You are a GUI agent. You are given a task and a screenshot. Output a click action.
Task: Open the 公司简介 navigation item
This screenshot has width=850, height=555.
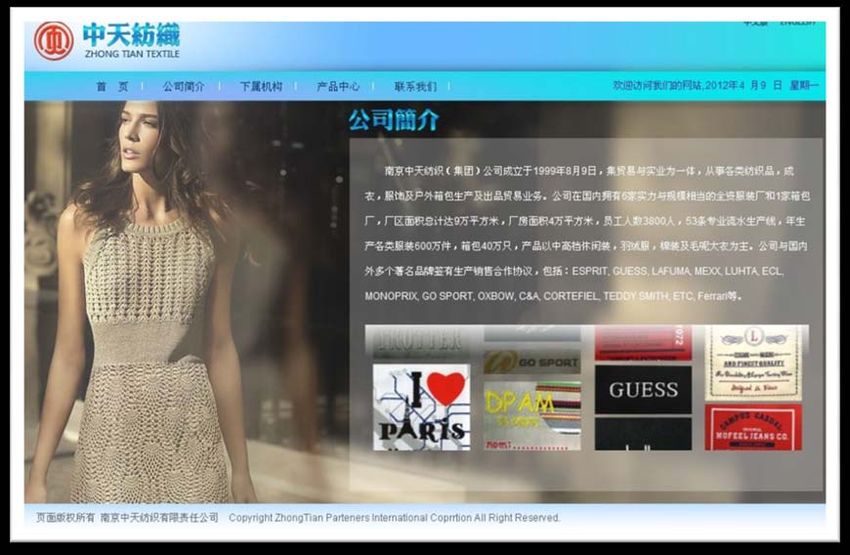[184, 87]
